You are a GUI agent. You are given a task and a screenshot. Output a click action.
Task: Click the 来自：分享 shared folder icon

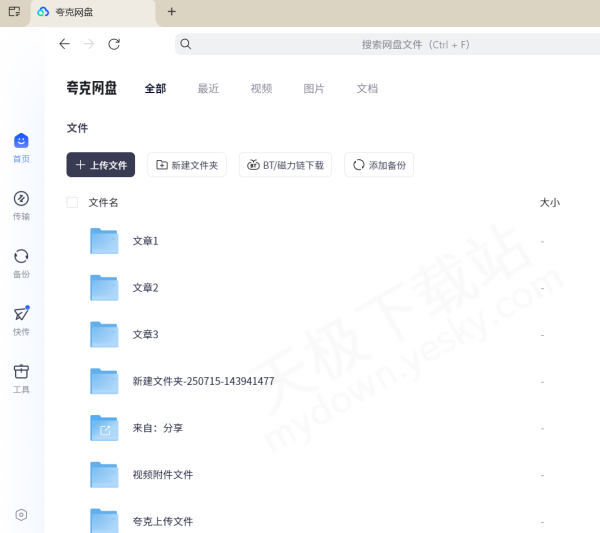104,428
